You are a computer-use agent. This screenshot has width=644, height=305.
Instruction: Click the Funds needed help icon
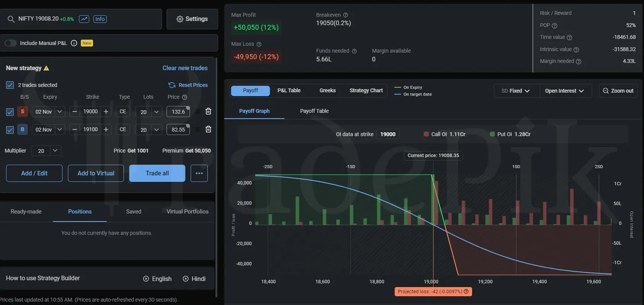click(x=354, y=51)
